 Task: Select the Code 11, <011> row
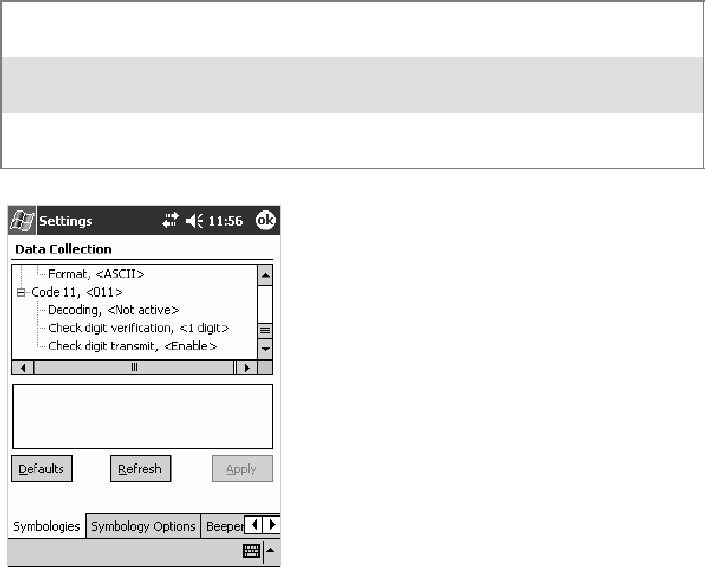point(77,292)
